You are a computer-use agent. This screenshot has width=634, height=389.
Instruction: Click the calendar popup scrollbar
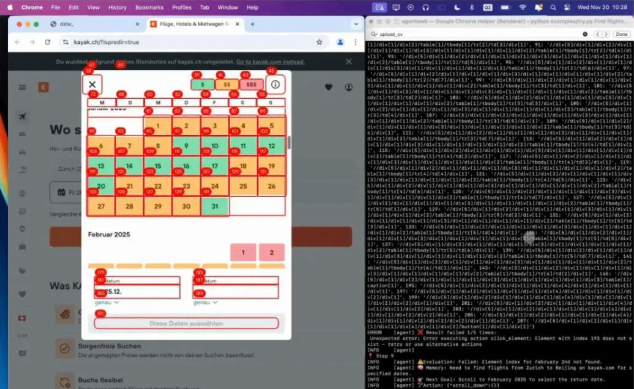[x=289, y=142]
